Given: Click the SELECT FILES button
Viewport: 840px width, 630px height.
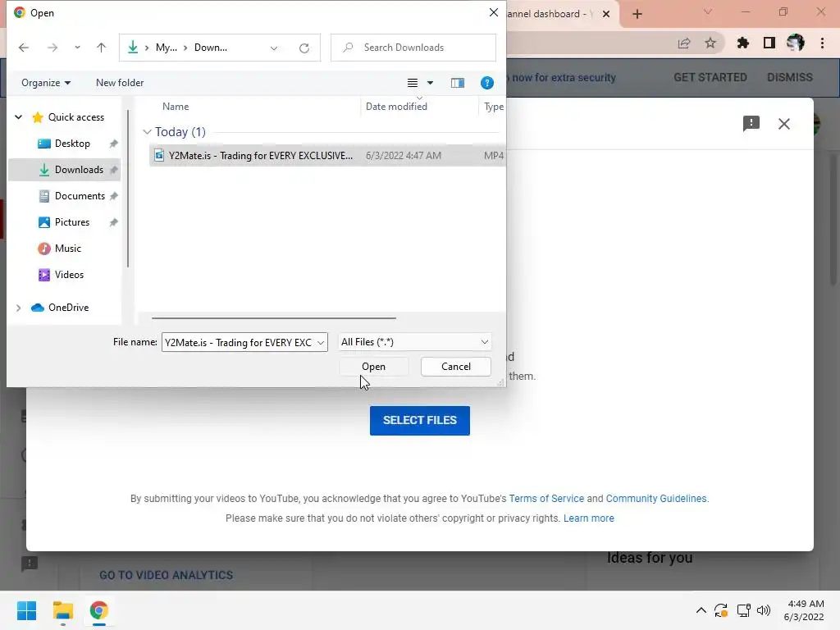Looking at the screenshot, I should pyautogui.click(x=419, y=421).
